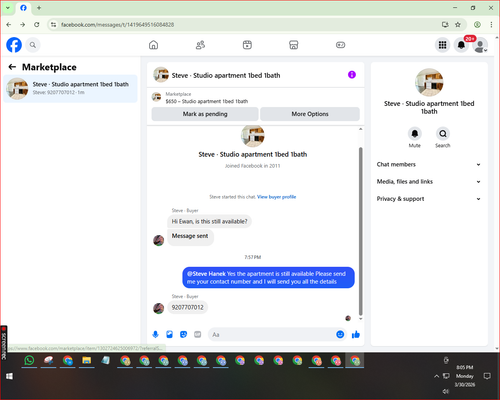Click the chat scrollbar up arrow
500x400 pixels.
coord(360,129)
